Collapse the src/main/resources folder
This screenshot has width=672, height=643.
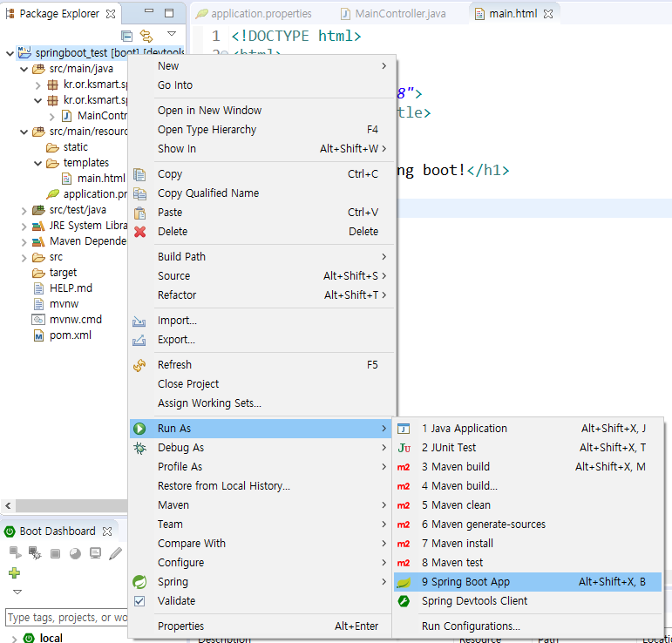pyautogui.click(x=24, y=132)
